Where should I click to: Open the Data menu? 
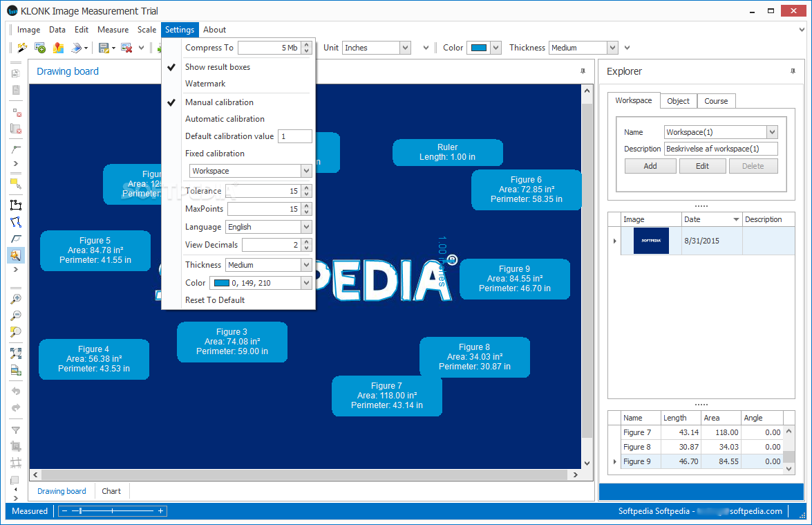(x=57, y=30)
